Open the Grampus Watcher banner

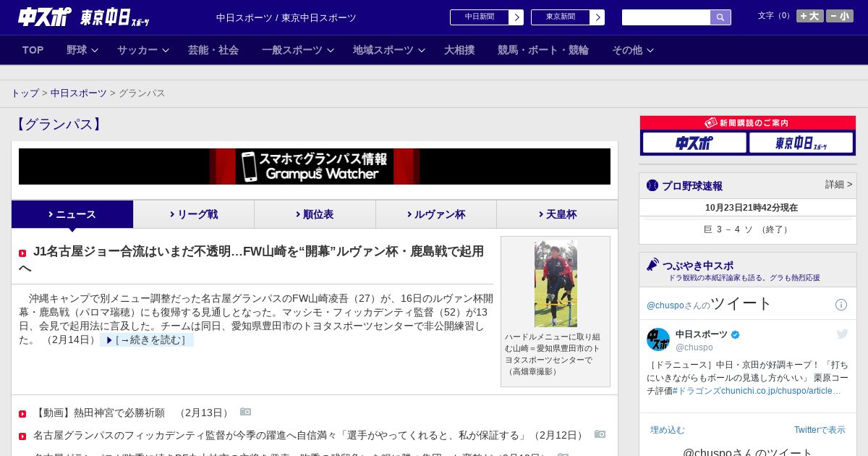coord(315,166)
